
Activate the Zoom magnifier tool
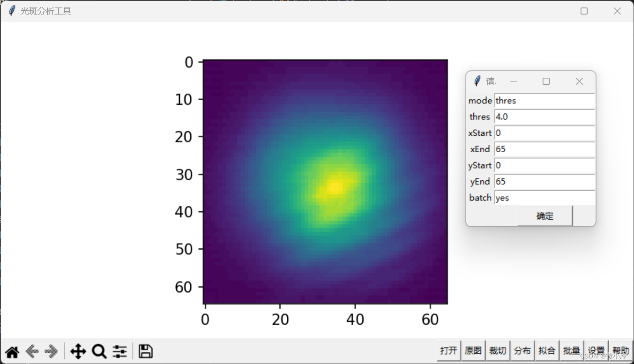(x=99, y=351)
